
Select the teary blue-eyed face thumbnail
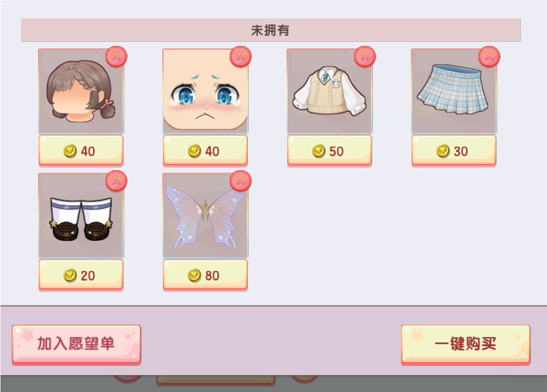[205, 91]
